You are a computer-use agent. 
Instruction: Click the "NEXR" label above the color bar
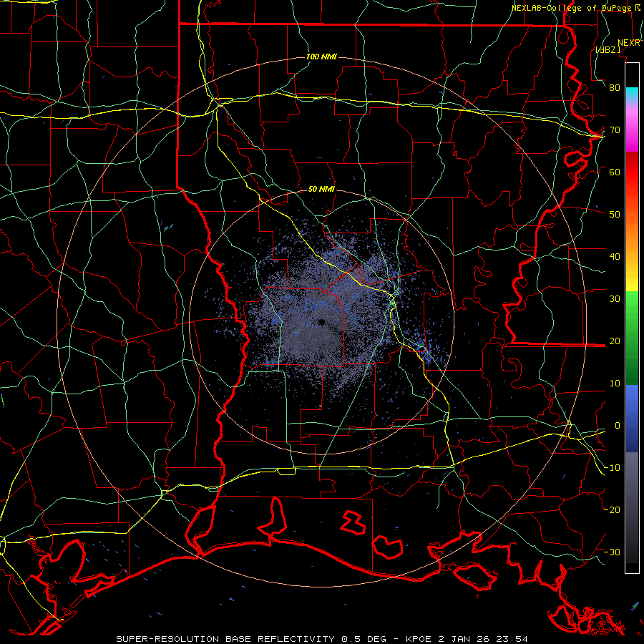[628, 43]
